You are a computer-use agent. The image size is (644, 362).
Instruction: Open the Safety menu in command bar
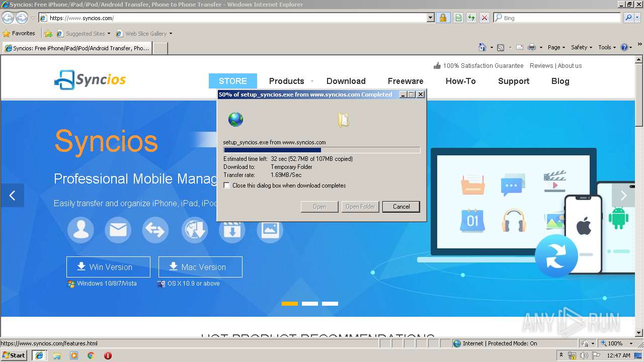[582, 47]
